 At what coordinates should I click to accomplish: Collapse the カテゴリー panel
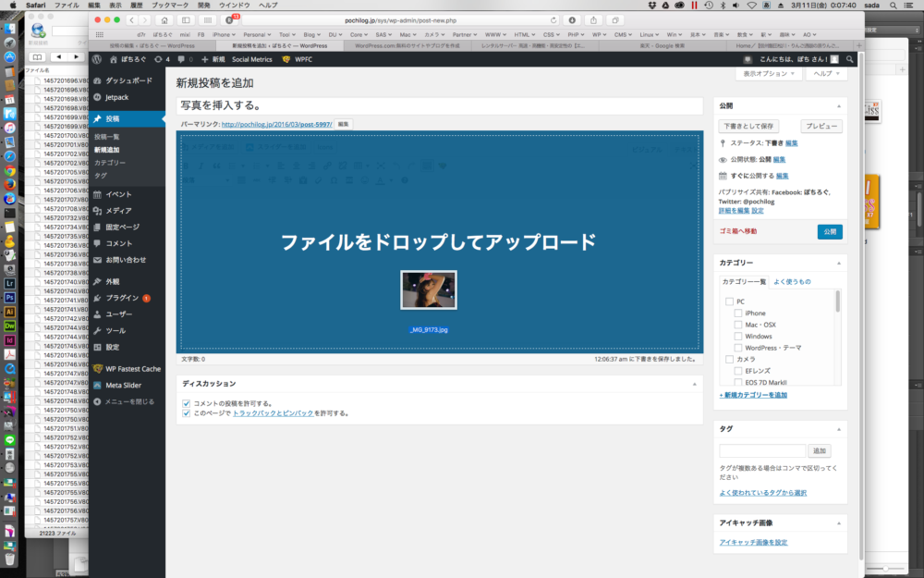tap(836, 263)
